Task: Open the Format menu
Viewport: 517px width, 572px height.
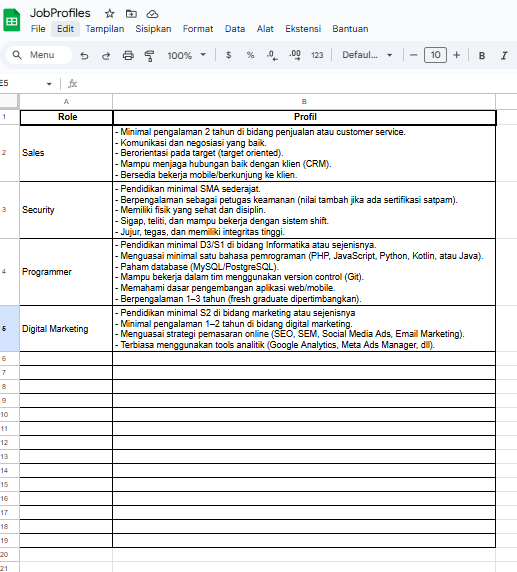Action: [198, 29]
